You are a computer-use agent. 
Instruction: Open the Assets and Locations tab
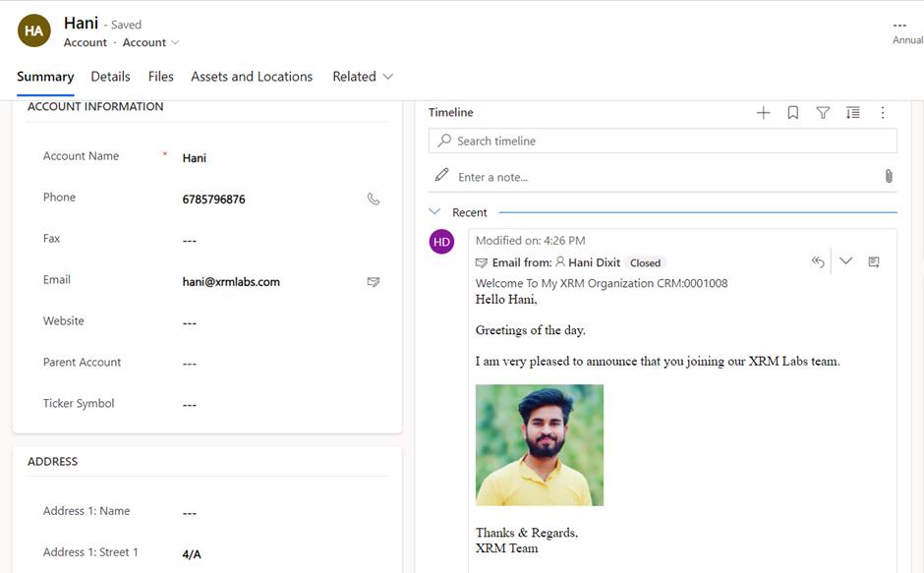[x=252, y=77]
